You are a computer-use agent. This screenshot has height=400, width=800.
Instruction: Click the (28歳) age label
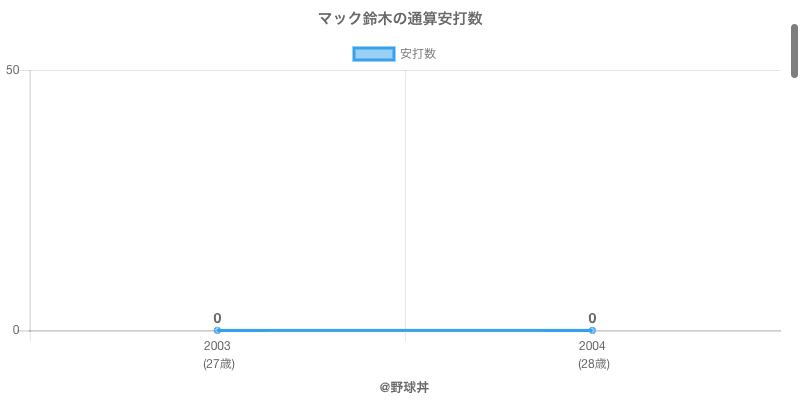point(593,364)
